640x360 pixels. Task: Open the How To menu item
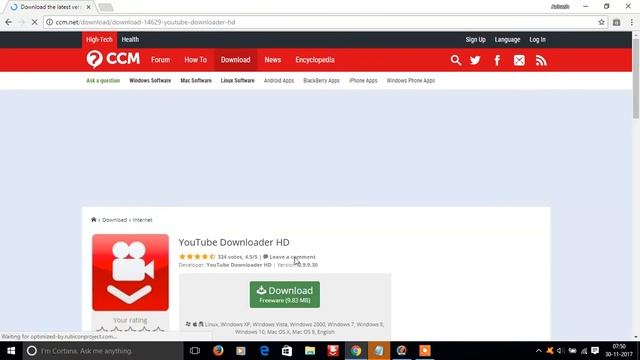point(196,60)
